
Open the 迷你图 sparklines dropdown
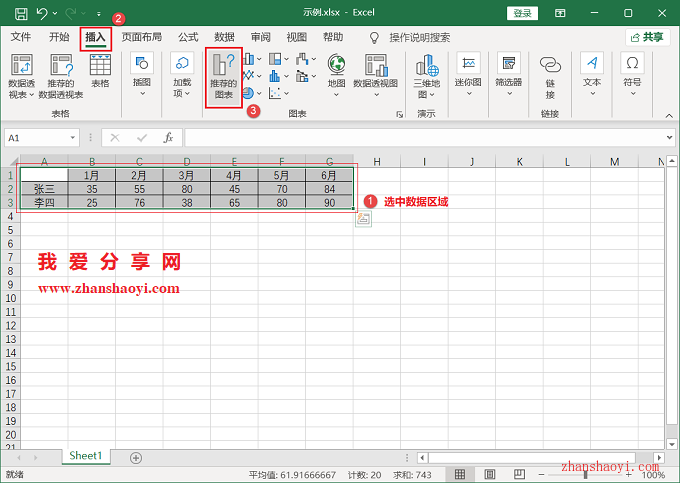[x=468, y=74]
